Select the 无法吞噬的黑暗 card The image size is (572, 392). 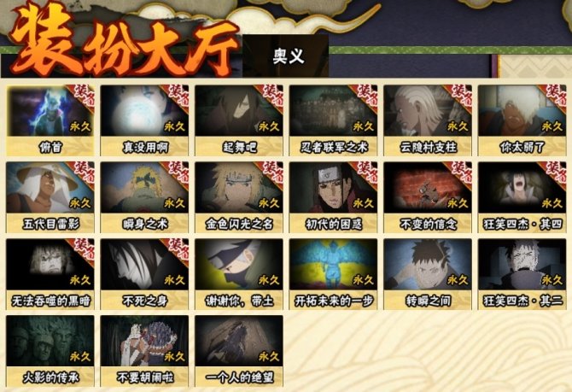[50, 274]
